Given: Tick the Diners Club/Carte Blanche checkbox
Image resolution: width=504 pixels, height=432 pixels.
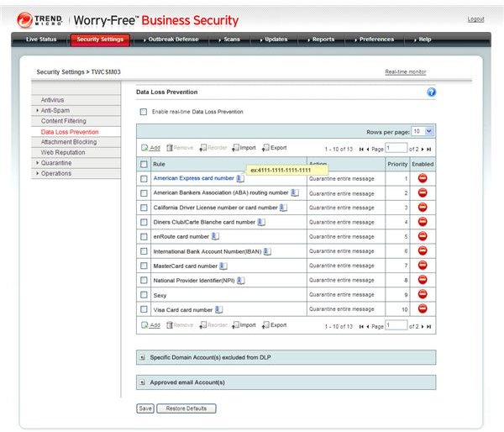Looking at the screenshot, I should (144, 222).
